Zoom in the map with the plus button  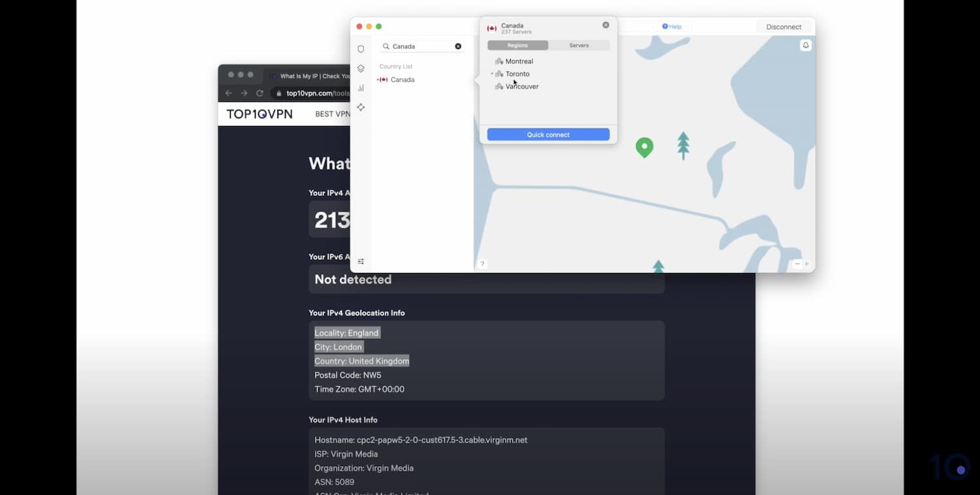pyautogui.click(x=806, y=264)
